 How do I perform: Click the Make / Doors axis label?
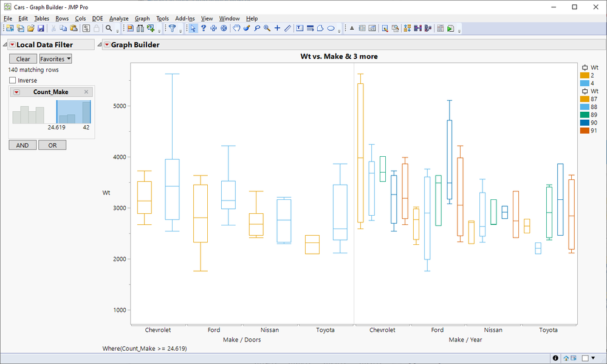242,340
